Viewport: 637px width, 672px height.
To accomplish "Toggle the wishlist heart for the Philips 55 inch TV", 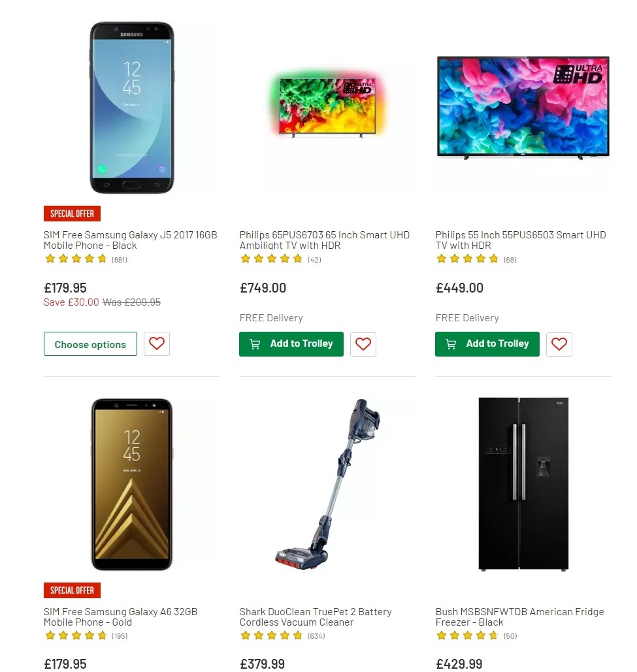I will [x=559, y=344].
